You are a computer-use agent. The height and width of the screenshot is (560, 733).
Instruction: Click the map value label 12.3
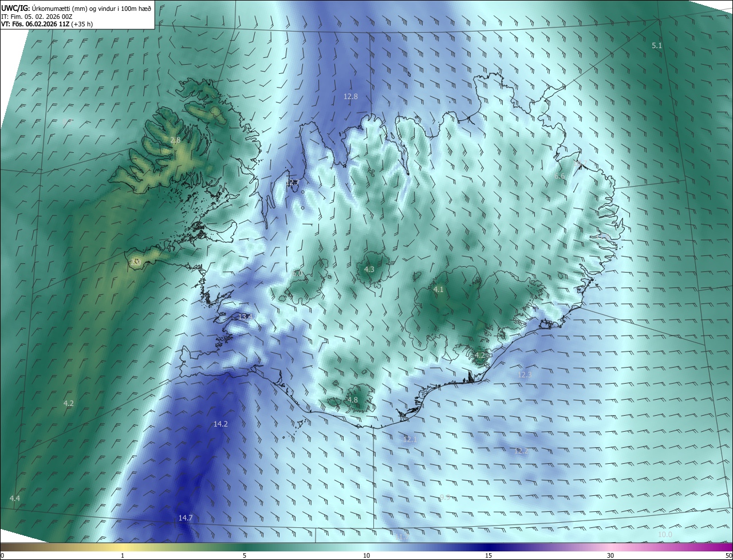(x=525, y=375)
